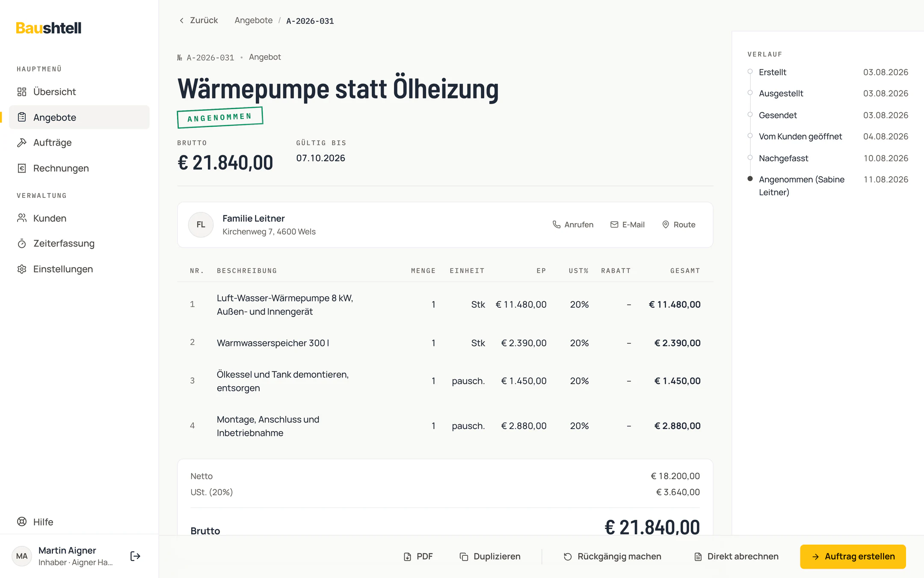Click the PDF file download icon

click(x=407, y=557)
